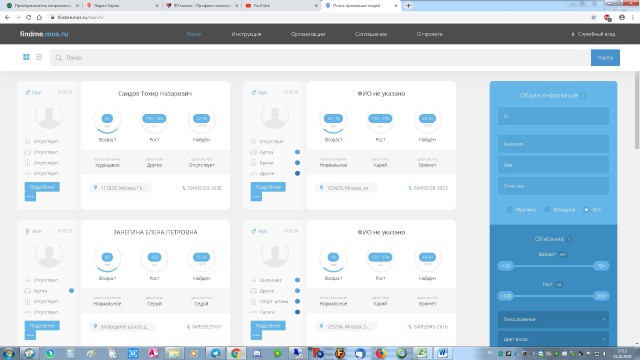Click help badge next to Общая информация
640x360 pixels.
(583, 96)
